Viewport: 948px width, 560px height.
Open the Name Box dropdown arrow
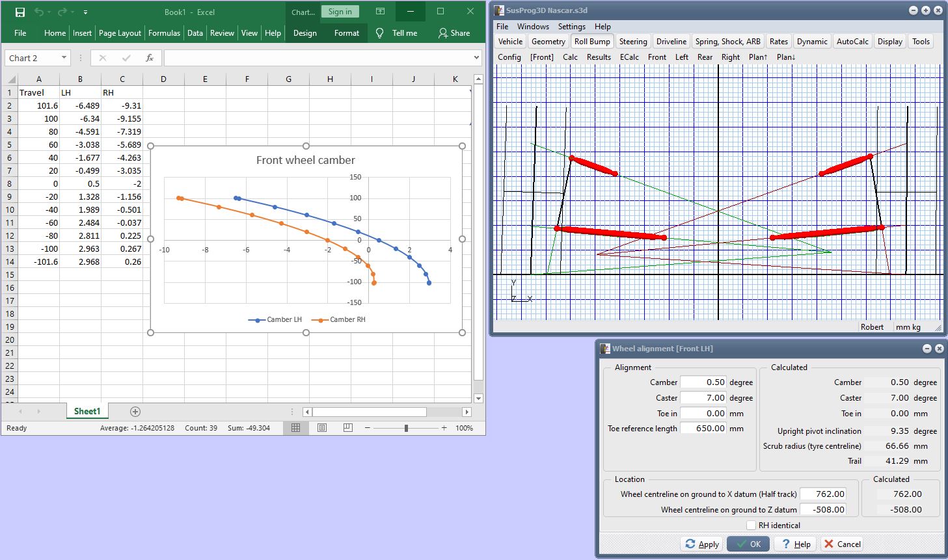click(x=64, y=58)
